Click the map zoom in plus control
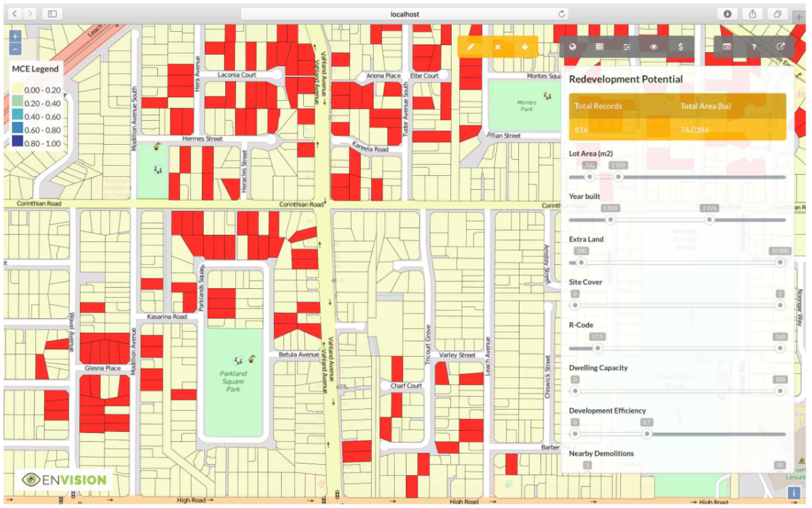The width and height of the screenshot is (812, 508). pos(14,36)
